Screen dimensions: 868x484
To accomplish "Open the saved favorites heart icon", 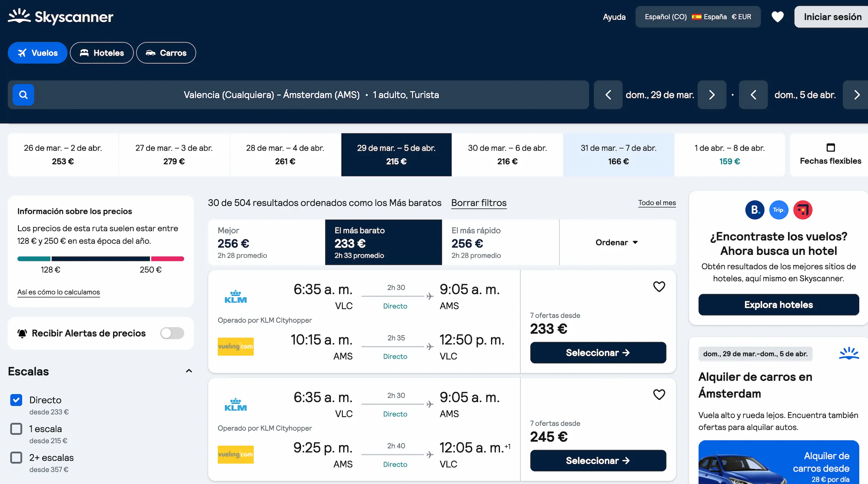I will 778,16.
